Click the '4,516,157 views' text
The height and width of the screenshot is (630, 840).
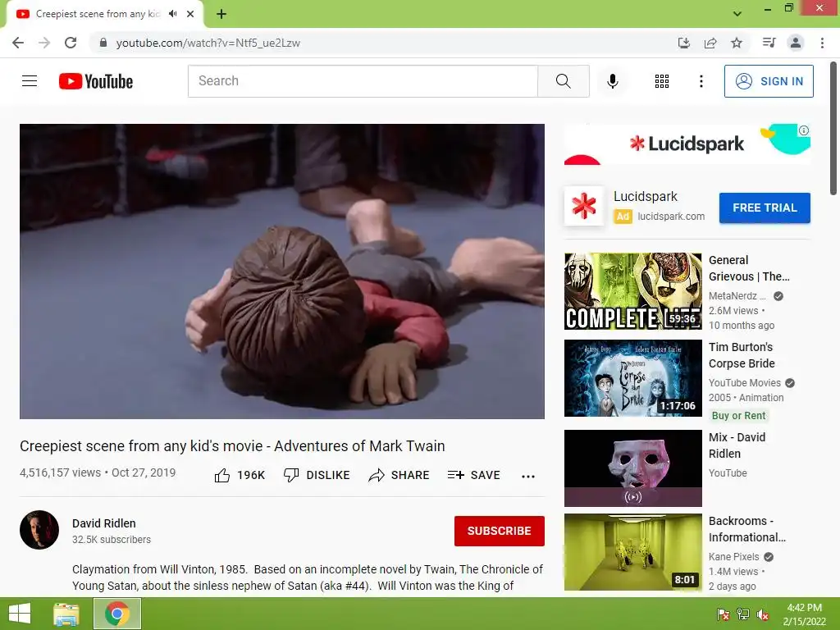click(x=61, y=473)
